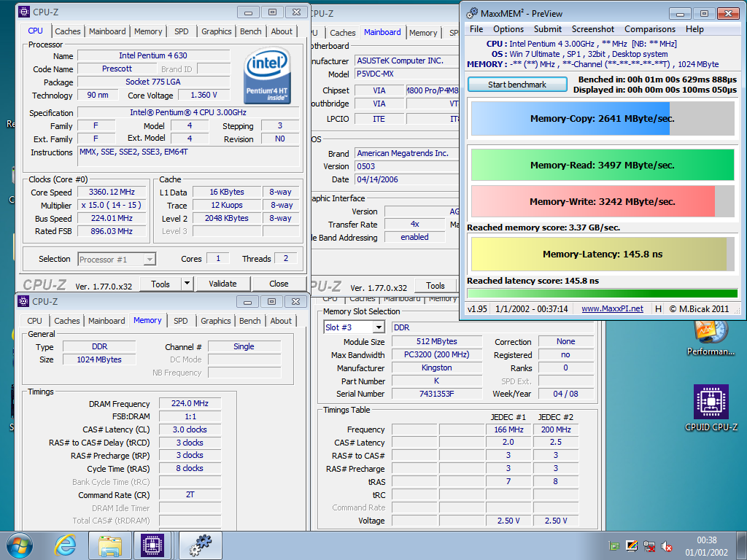Switch to Graphics tab in top-left CPU-Z

click(x=216, y=31)
